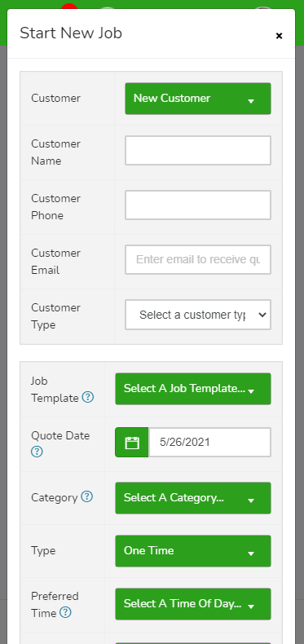Open the Select A Category dropdown
304x644 pixels.
[x=193, y=498]
